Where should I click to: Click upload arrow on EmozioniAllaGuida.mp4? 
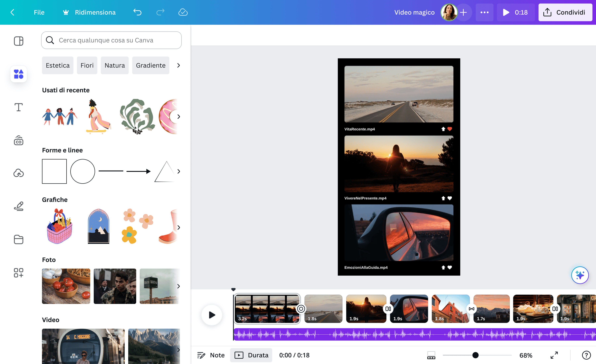pos(443,267)
